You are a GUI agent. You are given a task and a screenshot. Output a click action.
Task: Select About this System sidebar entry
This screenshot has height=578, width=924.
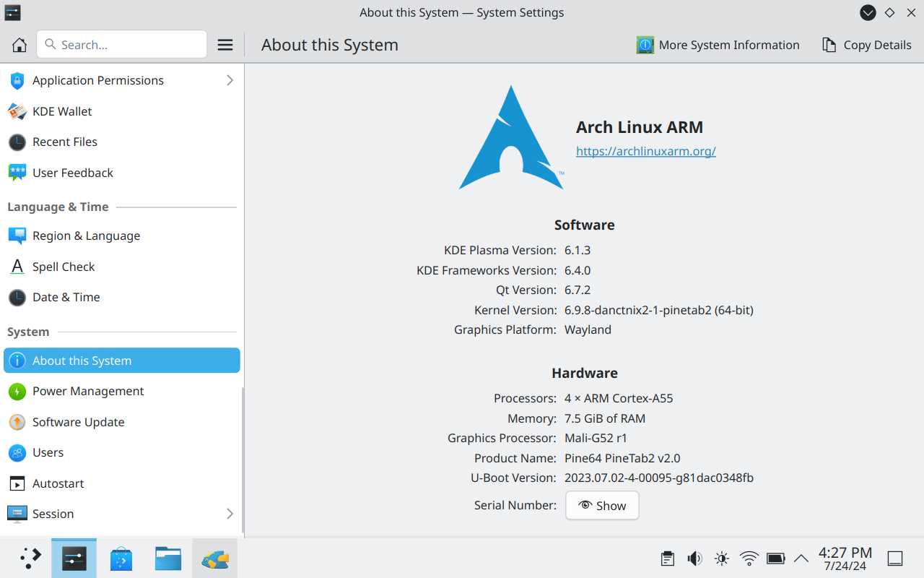(122, 361)
